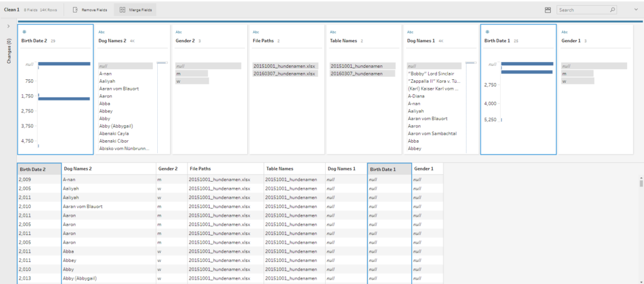
Task: Select 20151001_hundenamen in Table Names card
Action: click(x=362, y=66)
